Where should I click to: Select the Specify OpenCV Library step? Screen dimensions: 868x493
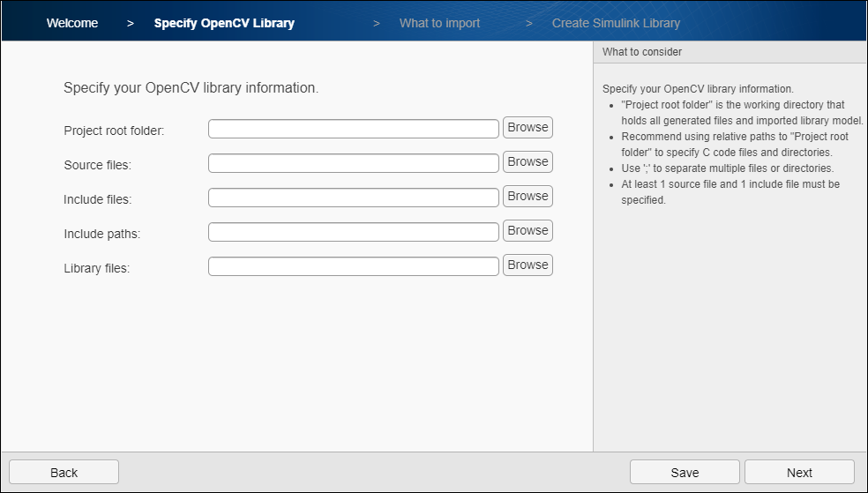[224, 23]
